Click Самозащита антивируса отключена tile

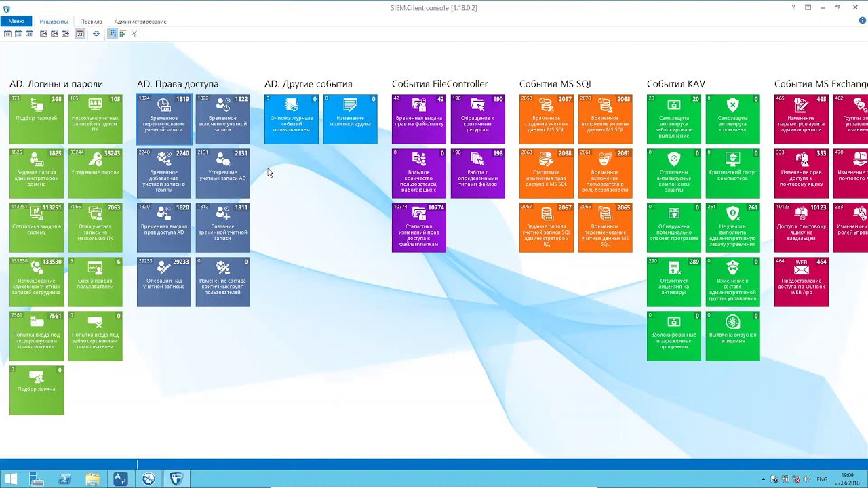click(733, 119)
